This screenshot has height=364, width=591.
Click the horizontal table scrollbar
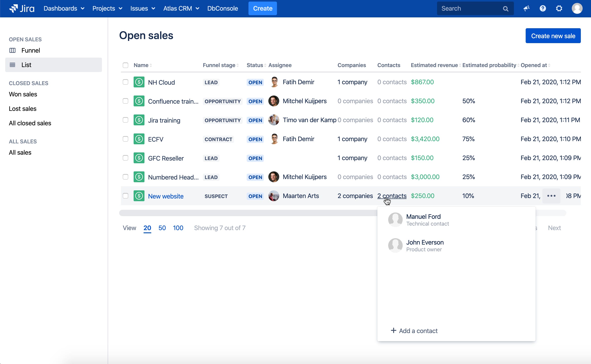coord(241,213)
